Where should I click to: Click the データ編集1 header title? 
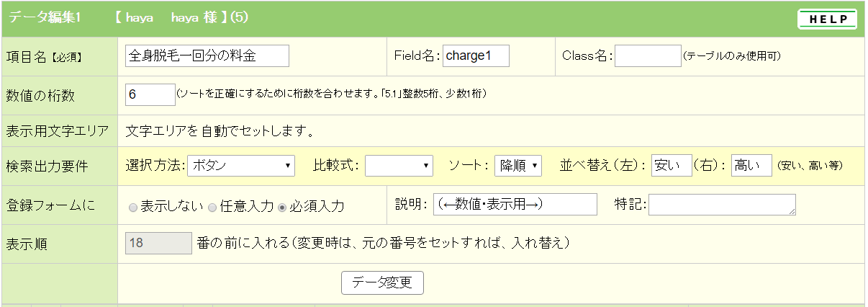[x=45, y=18]
